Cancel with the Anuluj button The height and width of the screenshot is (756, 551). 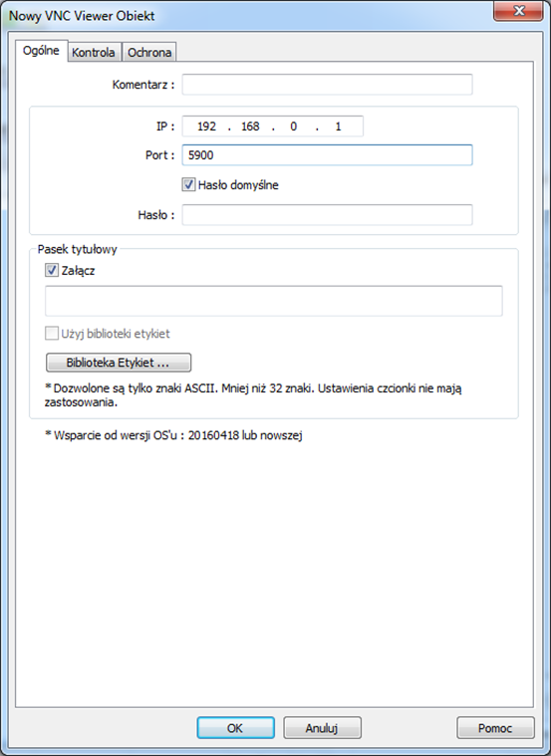(322, 728)
